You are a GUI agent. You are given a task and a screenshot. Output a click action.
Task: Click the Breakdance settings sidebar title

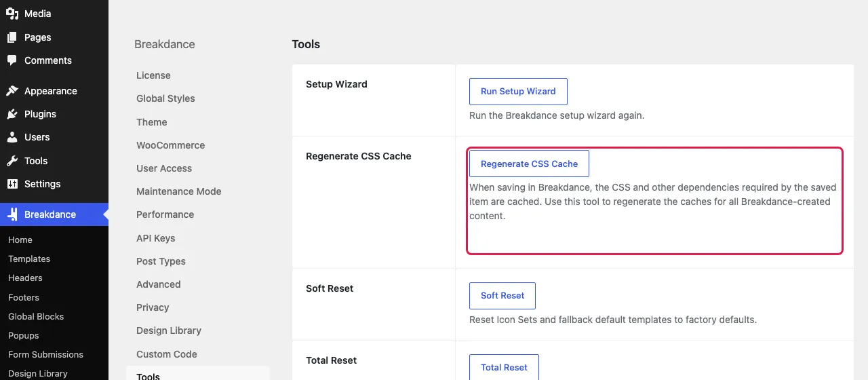pyautogui.click(x=165, y=44)
